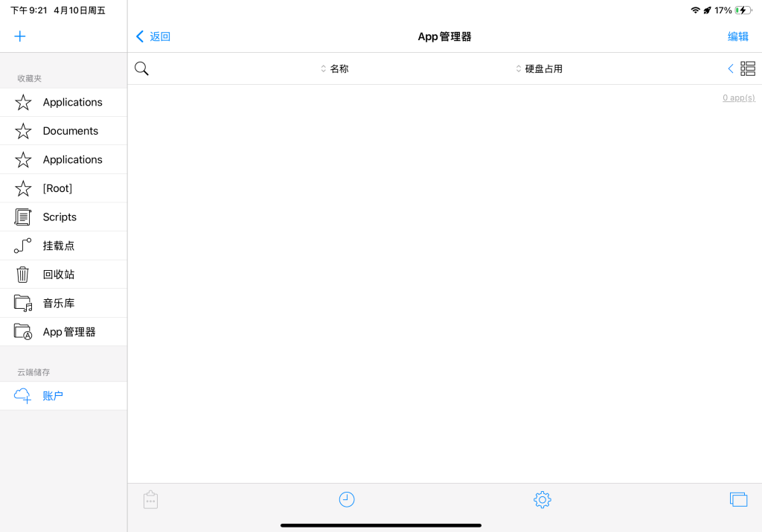
Task: Tap the 编辑 edit button
Action: (x=737, y=36)
